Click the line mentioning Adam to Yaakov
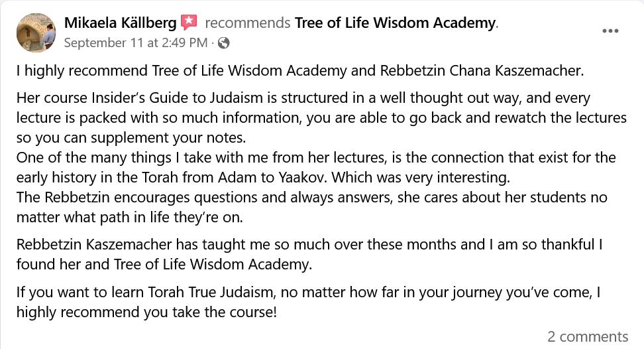This screenshot has width=644, height=349. [x=263, y=177]
